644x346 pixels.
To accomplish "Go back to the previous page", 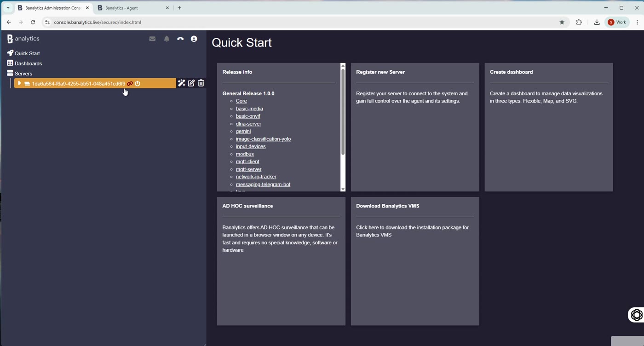I will tap(9, 22).
